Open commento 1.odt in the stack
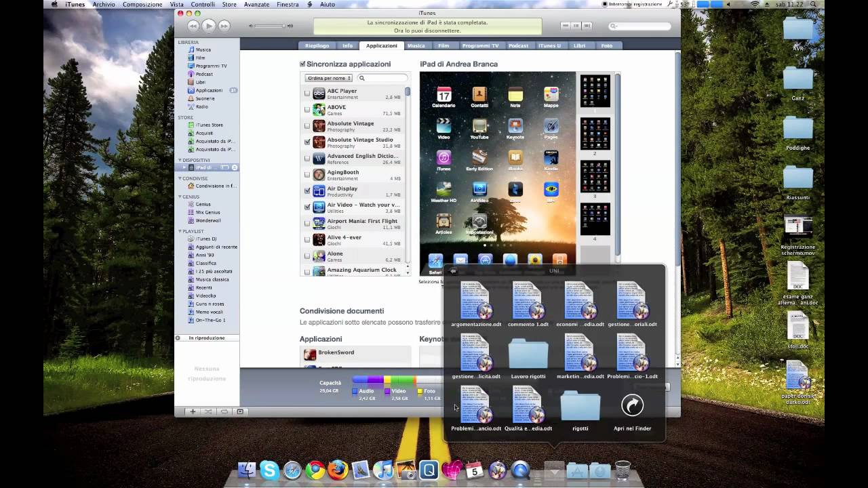 tap(528, 304)
